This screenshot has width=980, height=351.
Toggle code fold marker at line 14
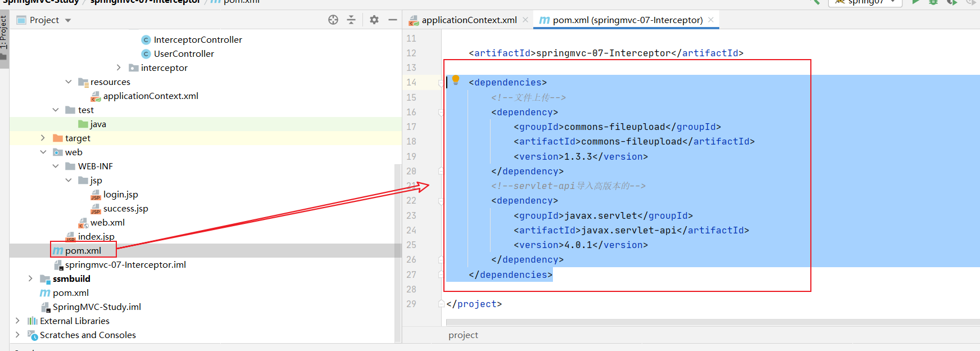click(441, 83)
